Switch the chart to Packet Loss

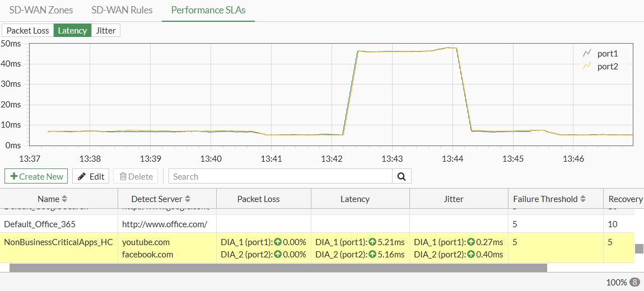pyautogui.click(x=28, y=30)
